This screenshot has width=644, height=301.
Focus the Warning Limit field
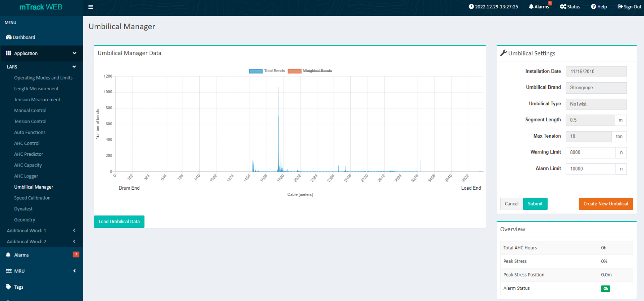[x=591, y=152]
